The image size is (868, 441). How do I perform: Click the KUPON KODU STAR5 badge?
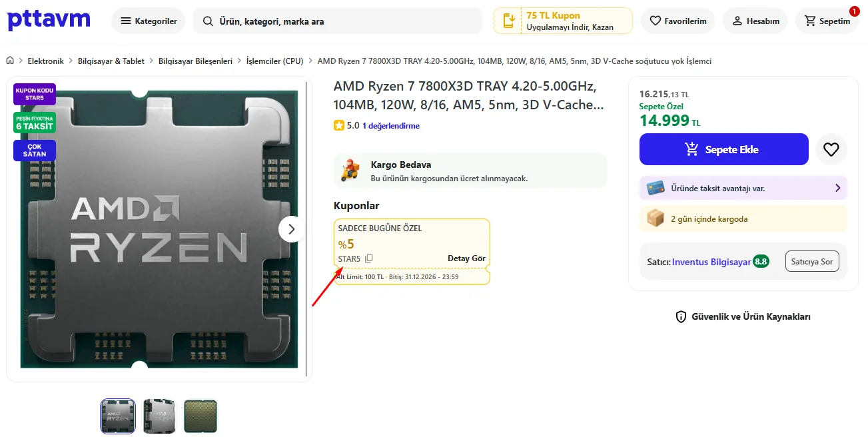pyautogui.click(x=35, y=94)
